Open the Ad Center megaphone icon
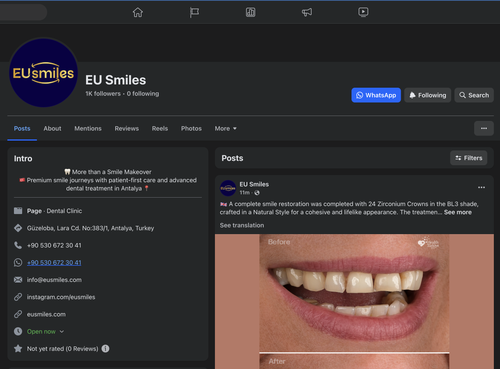 tap(307, 12)
